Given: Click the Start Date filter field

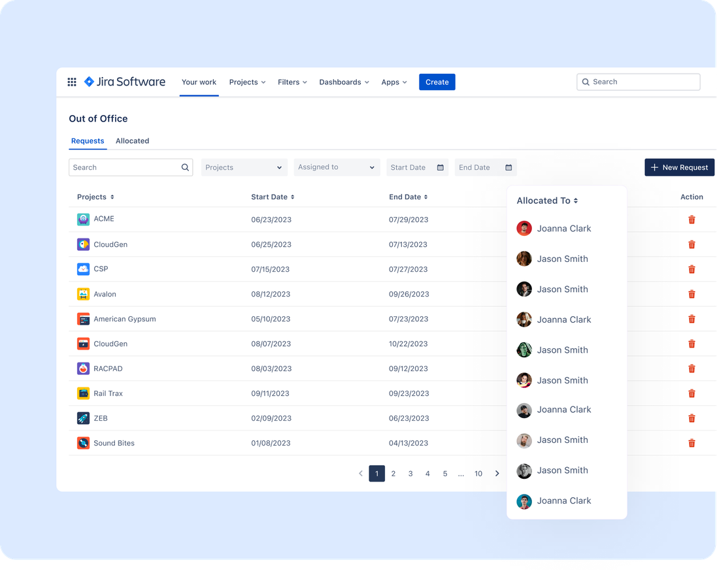Looking at the screenshot, I should click(418, 167).
